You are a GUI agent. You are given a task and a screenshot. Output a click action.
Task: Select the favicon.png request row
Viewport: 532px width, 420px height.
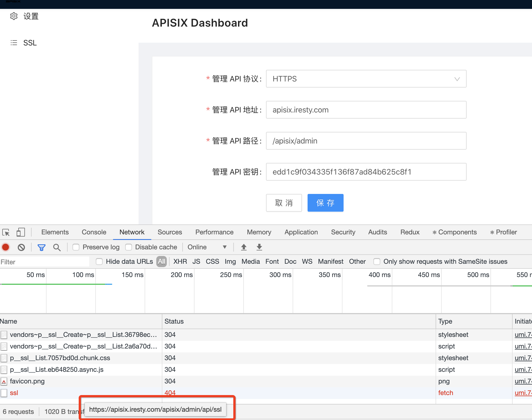coord(266,381)
